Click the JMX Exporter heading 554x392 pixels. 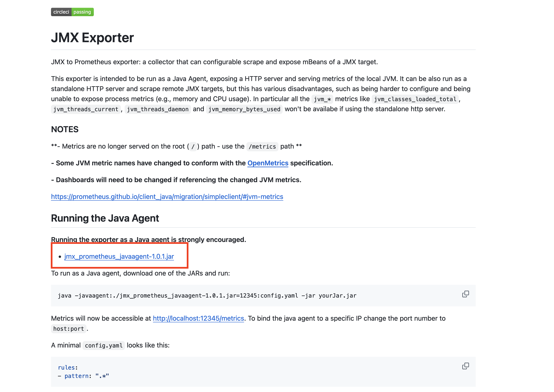[x=93, y=38]
